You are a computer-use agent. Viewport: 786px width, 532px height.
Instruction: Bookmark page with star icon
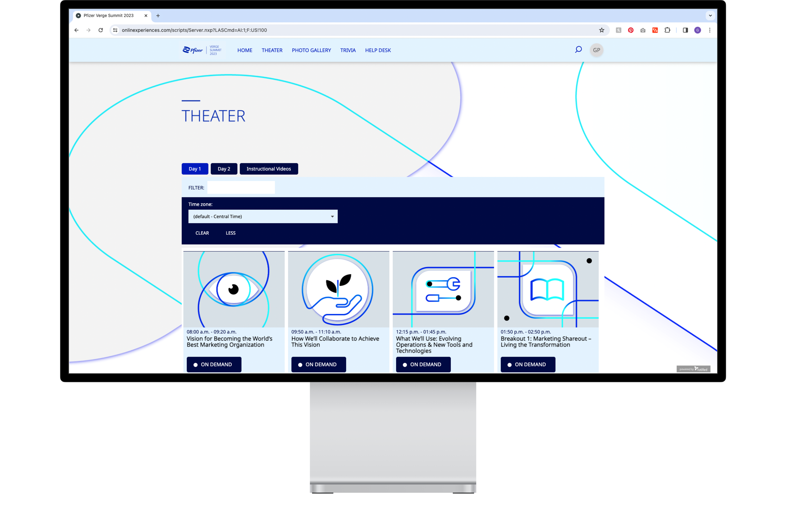click(601, 30)
